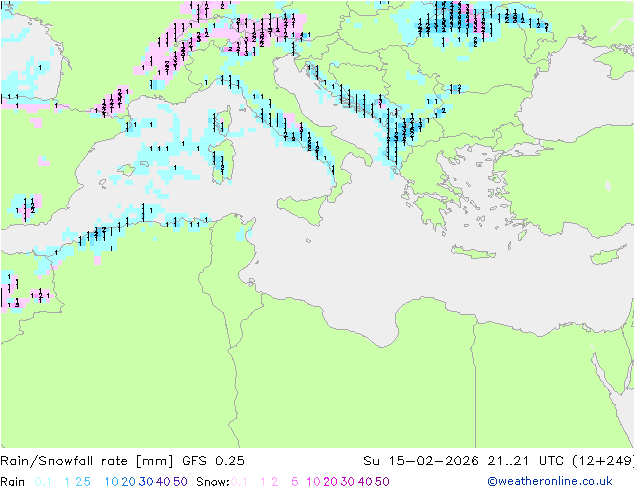634x490 pixels.
Task: Click the island of Crete on the map
Action: (473, 251)
